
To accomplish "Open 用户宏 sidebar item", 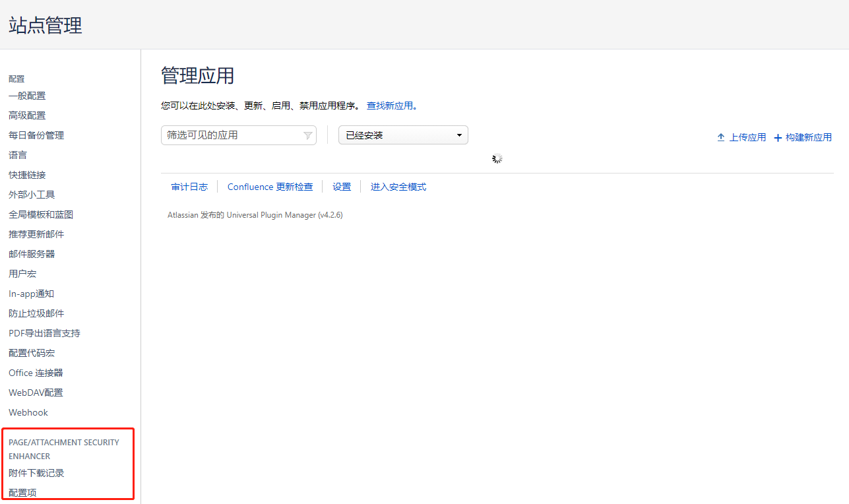I will [22, 274].
